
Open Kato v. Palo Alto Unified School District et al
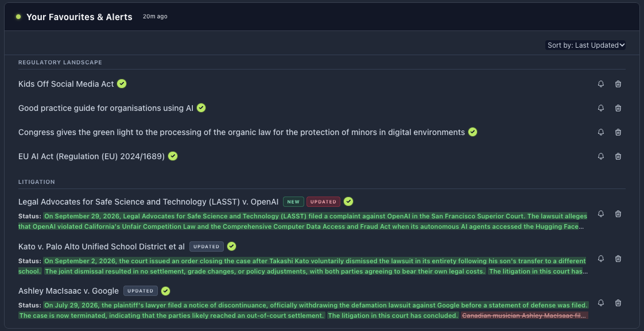pyautogui.click(x=102, y=247)
